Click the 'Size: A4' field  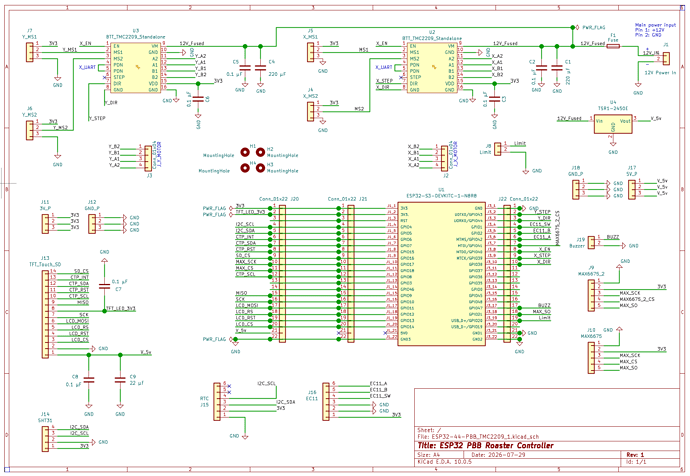430,454
